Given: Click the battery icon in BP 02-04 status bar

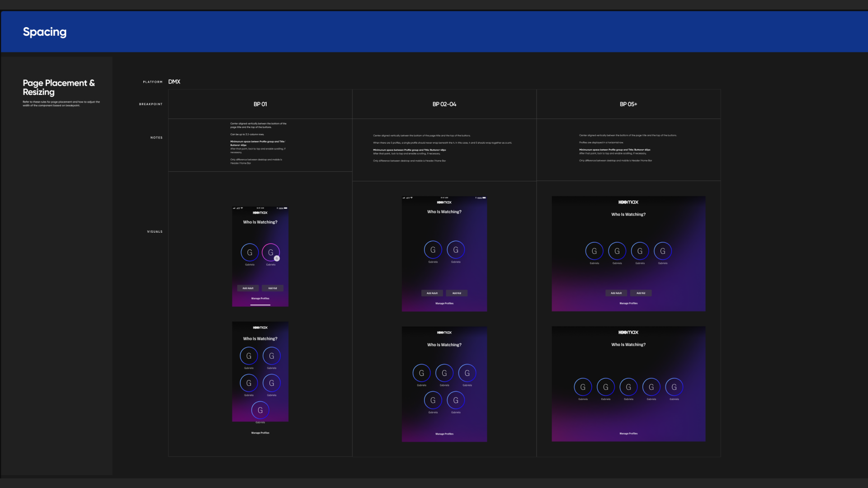Looking at the screenshot, I should (x=484, y=197).
